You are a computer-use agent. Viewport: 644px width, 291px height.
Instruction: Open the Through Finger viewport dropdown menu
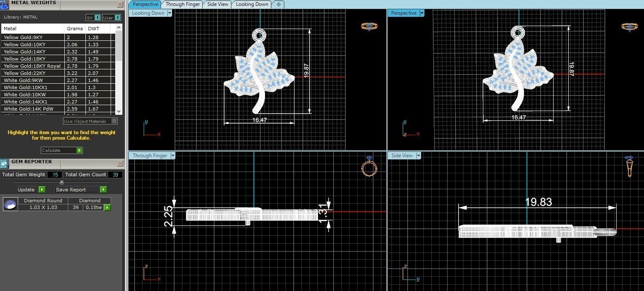[172, 156]
